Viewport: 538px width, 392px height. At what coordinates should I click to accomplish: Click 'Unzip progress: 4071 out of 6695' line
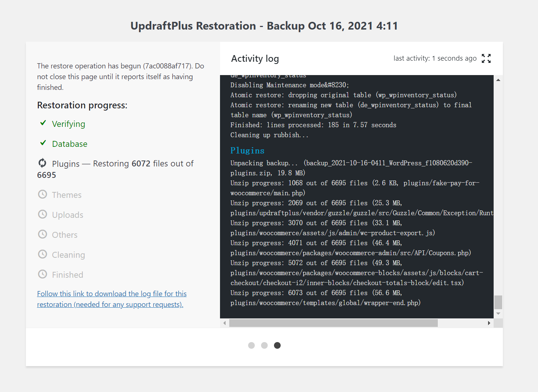[351, 248]
